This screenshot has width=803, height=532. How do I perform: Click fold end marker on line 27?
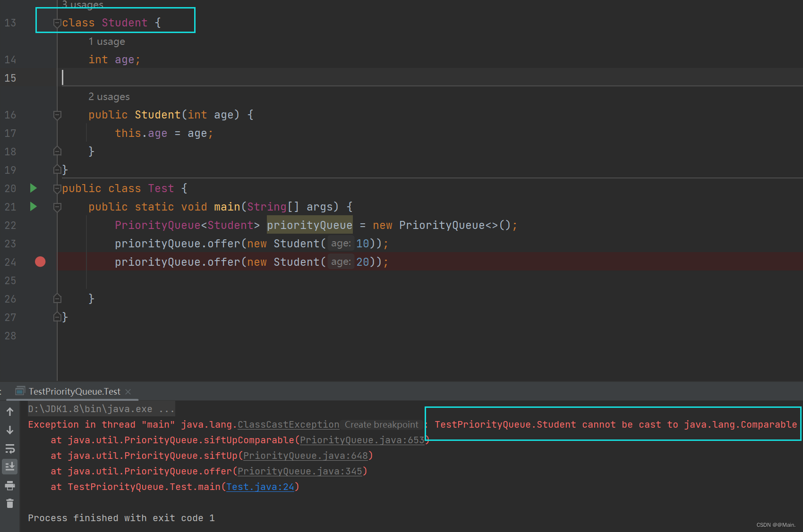(57, 317)
